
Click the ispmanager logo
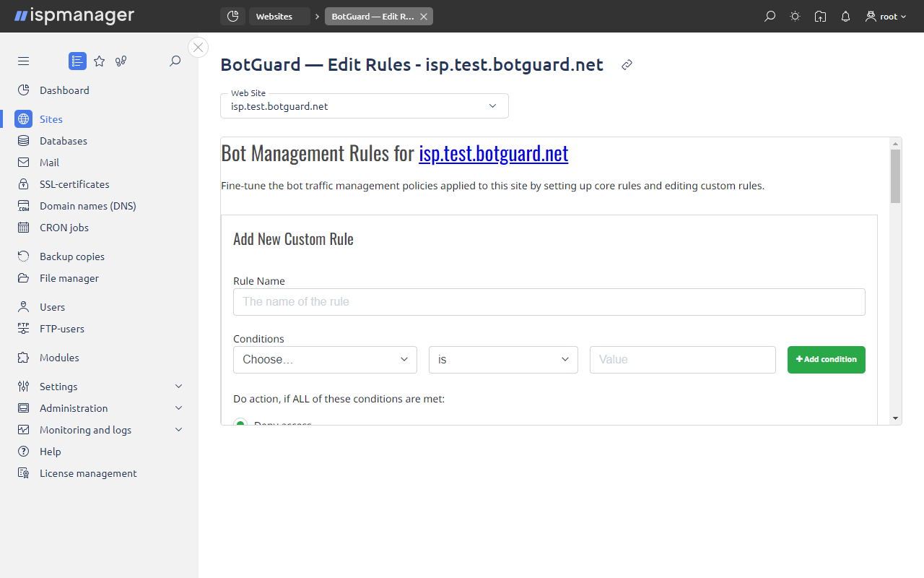pos(74,16)
